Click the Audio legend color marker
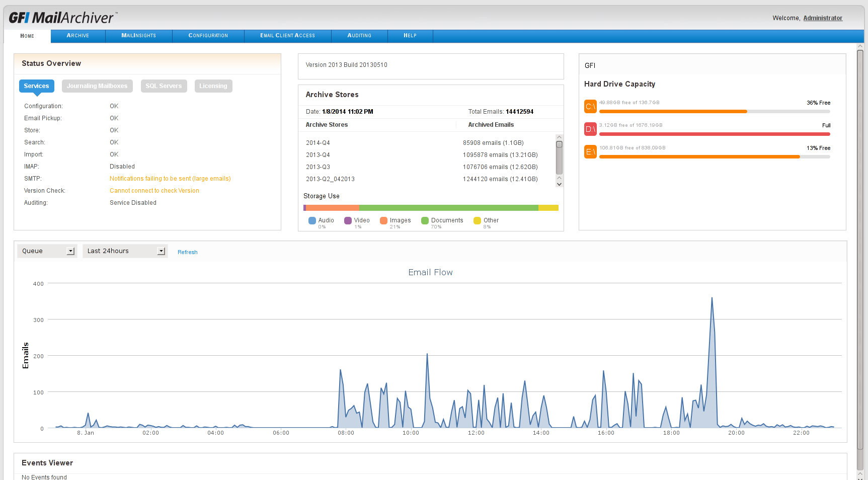The height and width of the screenshot is (480, 868). (312, 220)
